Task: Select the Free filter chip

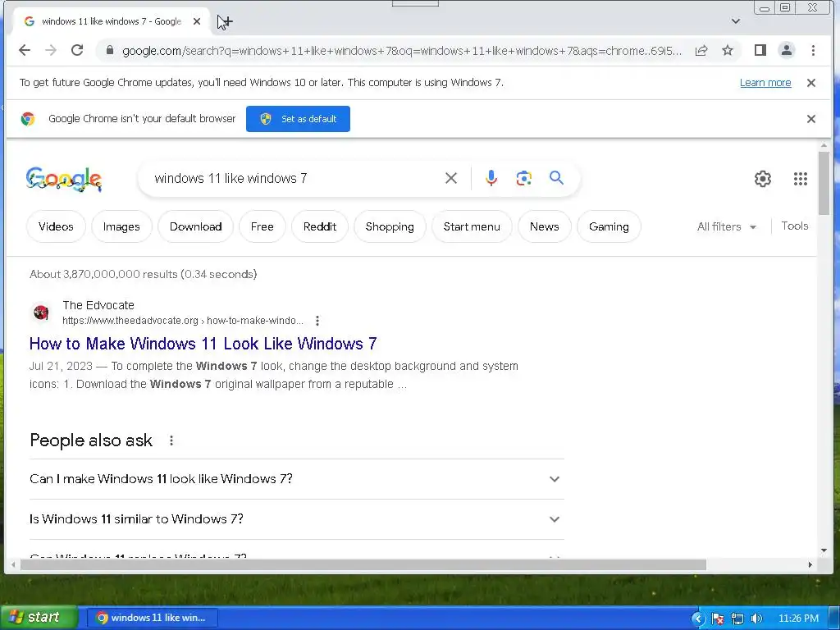Action: pyautogui.click(x=262, y=226)
